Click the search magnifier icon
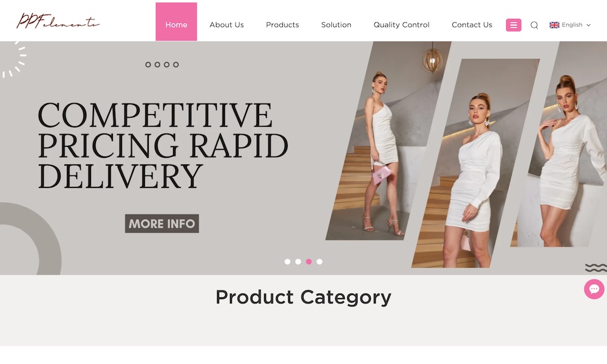The height and width of the screenshot is (364, 607). pyautogui.click(x=534, y=25)
